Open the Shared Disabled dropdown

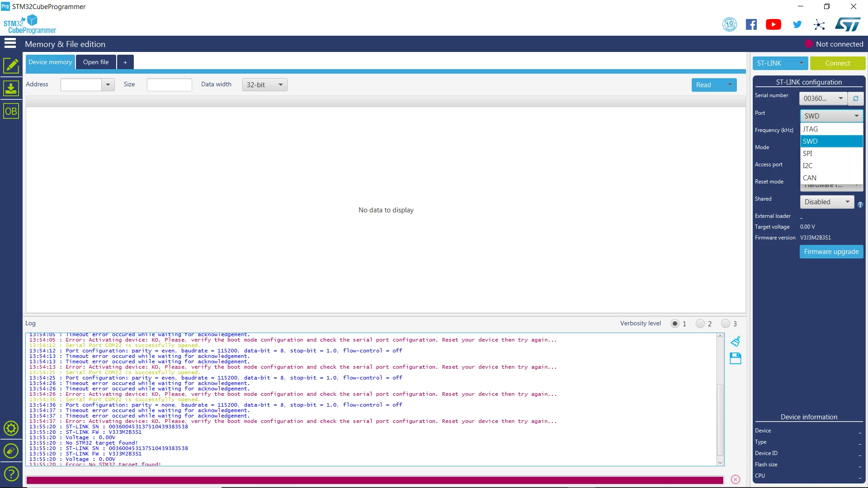[x=827, y=202]
